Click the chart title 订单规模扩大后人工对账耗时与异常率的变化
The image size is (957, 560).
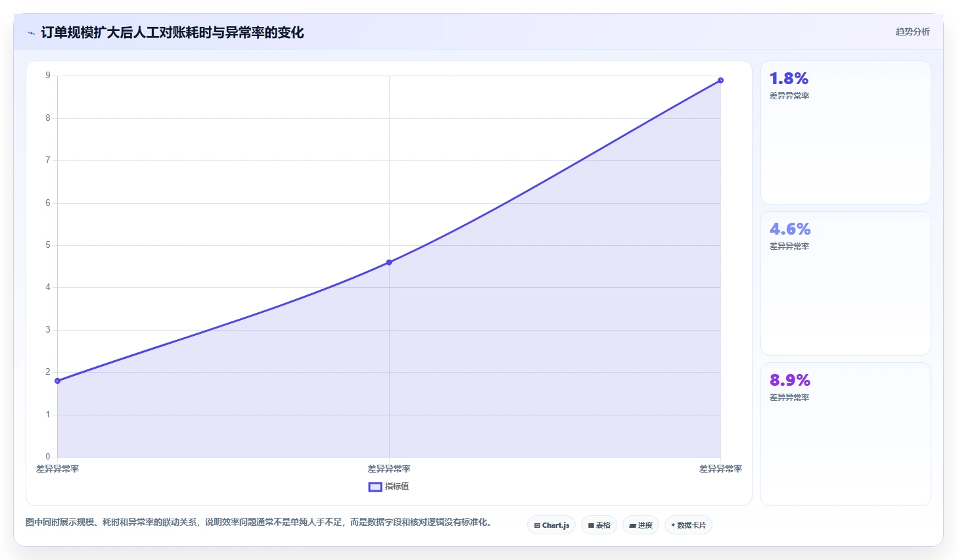[x=172, y=33]
